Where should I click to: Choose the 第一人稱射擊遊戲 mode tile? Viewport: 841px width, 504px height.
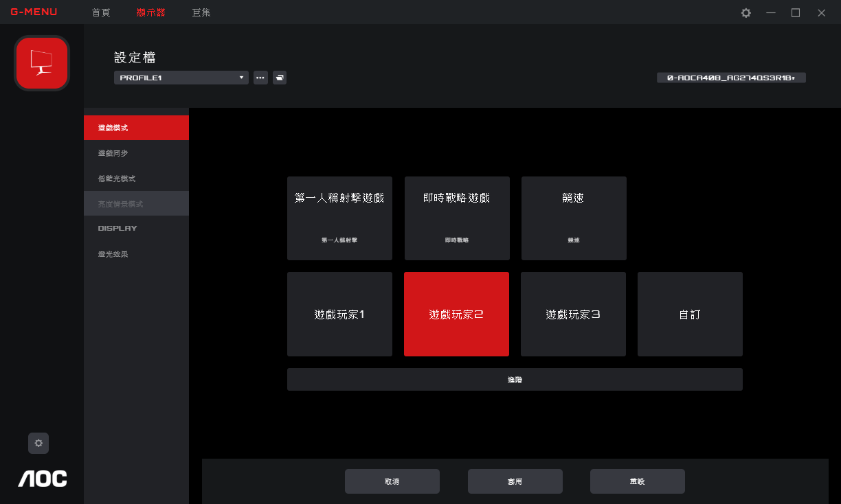(x=339, y=218)
